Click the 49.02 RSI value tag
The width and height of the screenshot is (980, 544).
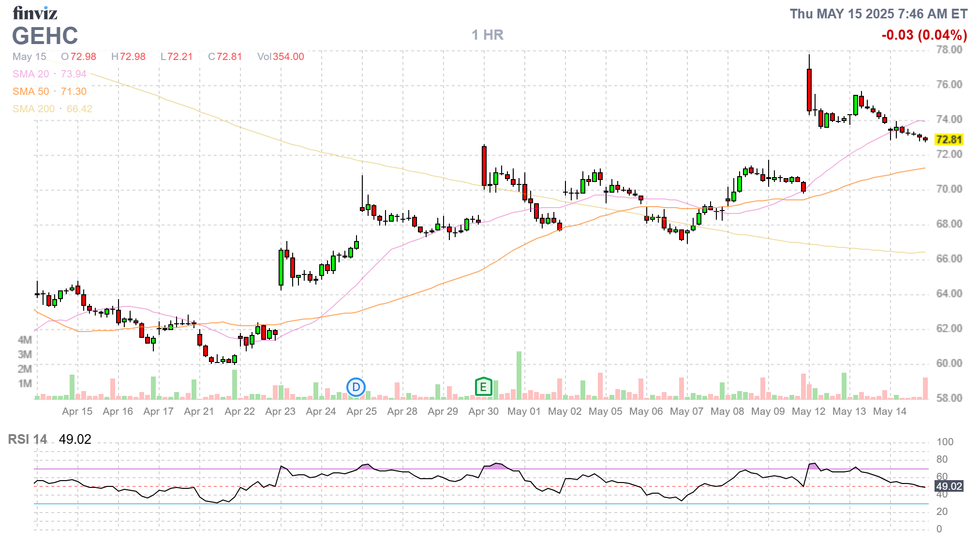(949, 486)
